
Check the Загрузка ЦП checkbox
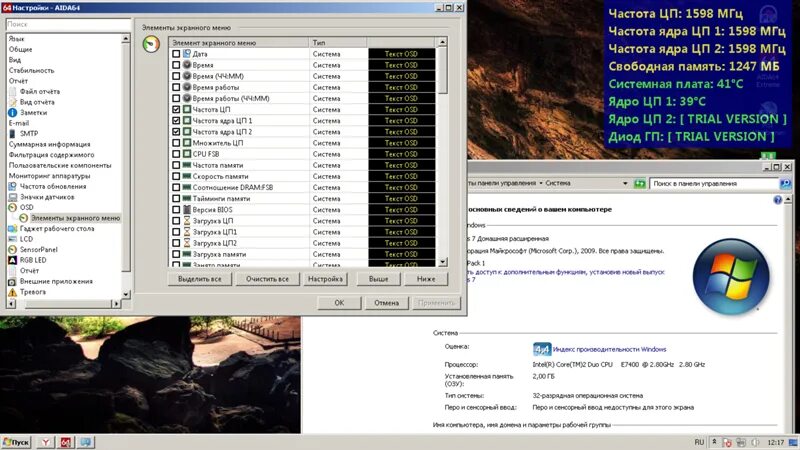(x=176, y=221)
